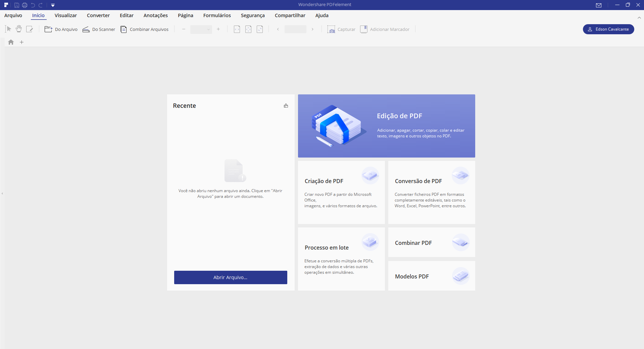Click the 'Recente' heading text
This screenshot has width=644, height=349.
[184, 106]
